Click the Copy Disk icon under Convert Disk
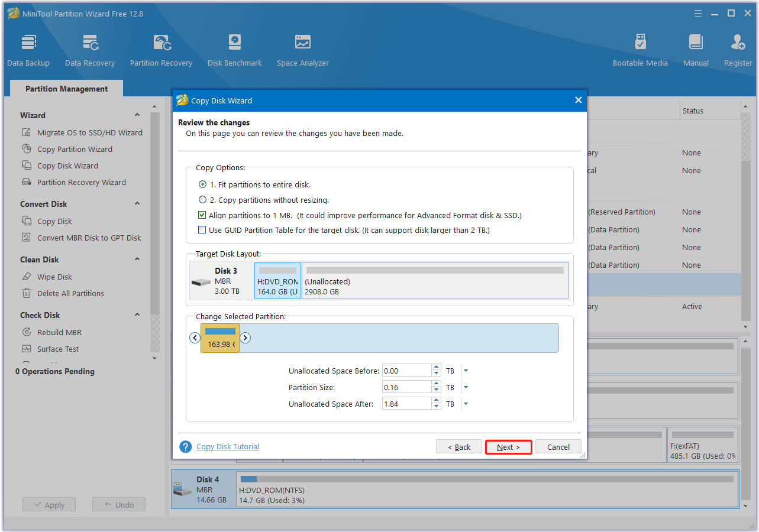The image size is (759, 532). coord(27,221)
